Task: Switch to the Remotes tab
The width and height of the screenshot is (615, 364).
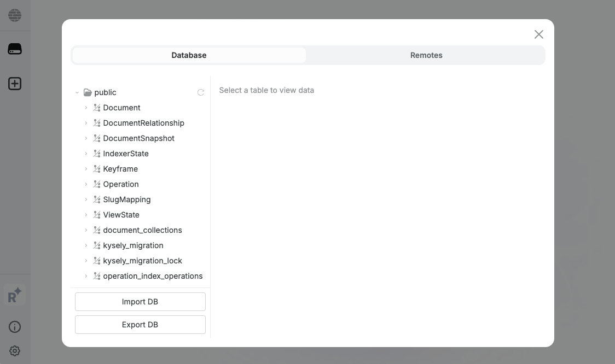Action: 426,55
